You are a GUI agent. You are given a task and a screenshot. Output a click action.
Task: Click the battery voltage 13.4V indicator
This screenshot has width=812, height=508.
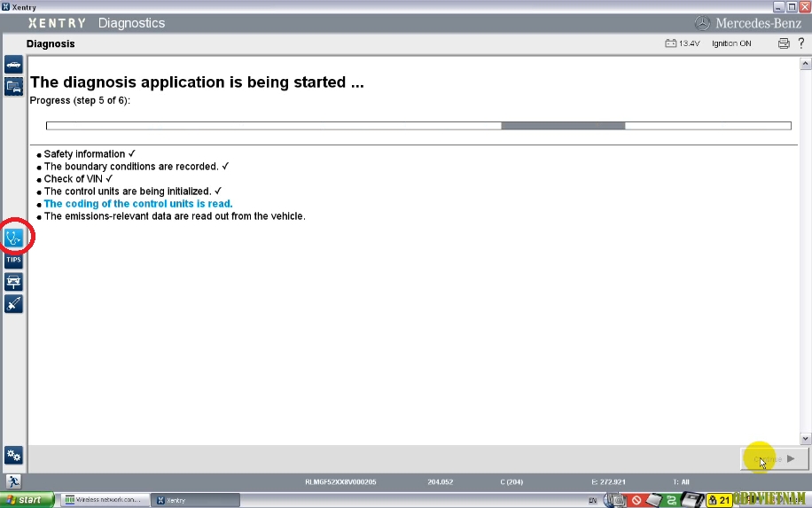682,43
